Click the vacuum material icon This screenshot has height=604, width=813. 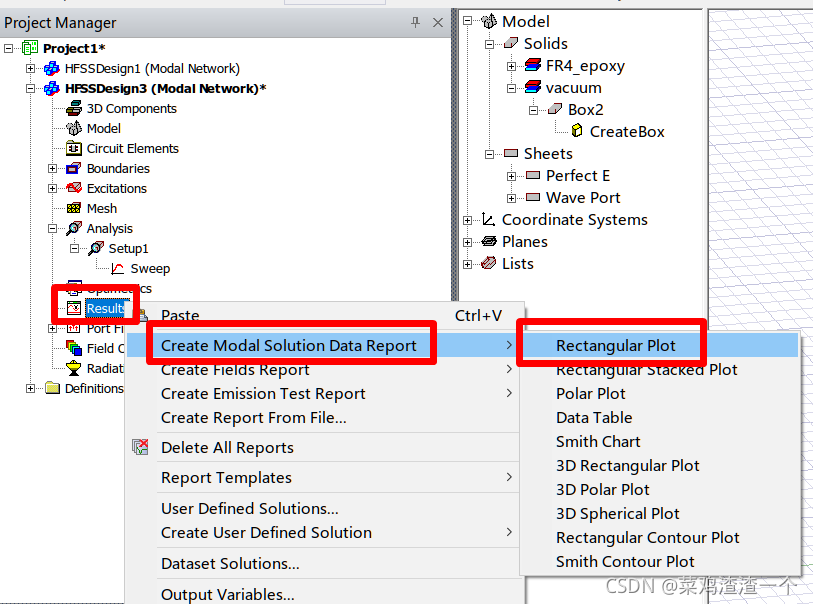[x=532, y=88]
